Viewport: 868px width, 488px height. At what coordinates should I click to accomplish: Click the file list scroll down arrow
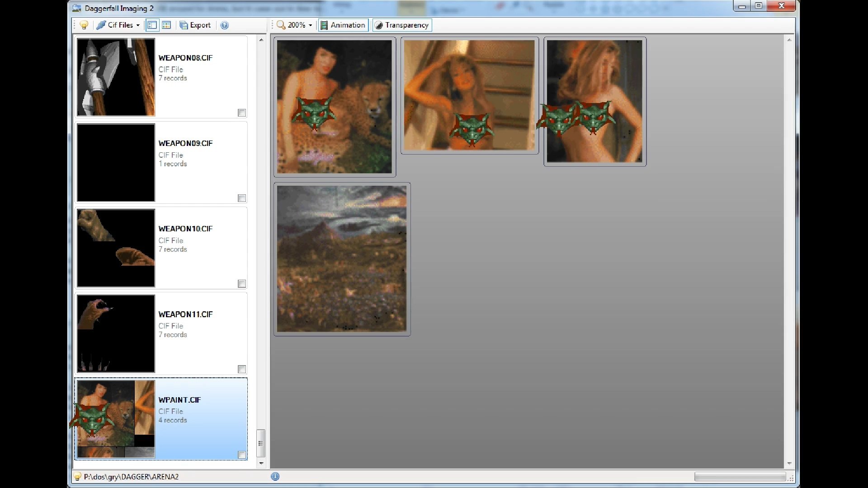pos(261,463)
